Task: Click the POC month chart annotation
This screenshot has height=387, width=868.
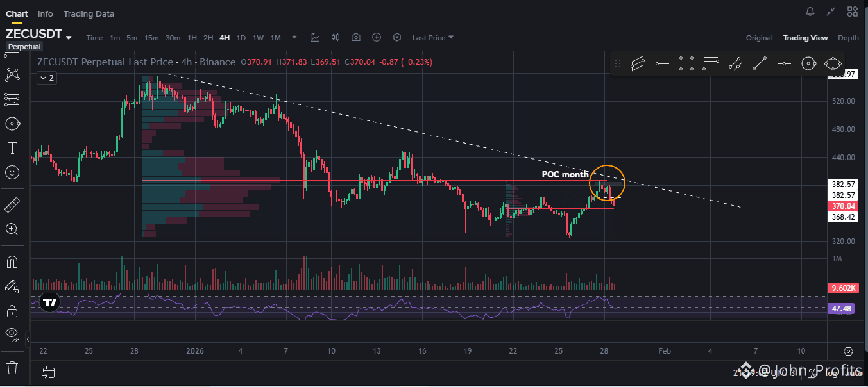Action: tap(565, 174)
